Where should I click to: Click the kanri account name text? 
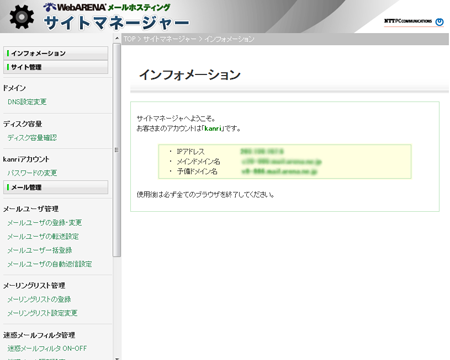pos(213,128)
